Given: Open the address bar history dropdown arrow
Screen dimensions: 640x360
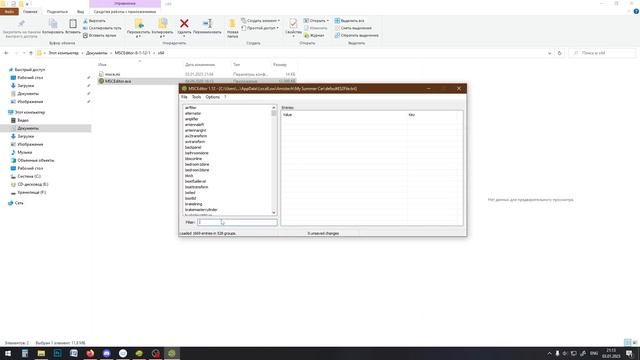Looking at the screenshot, I should [x=549, y=53].
